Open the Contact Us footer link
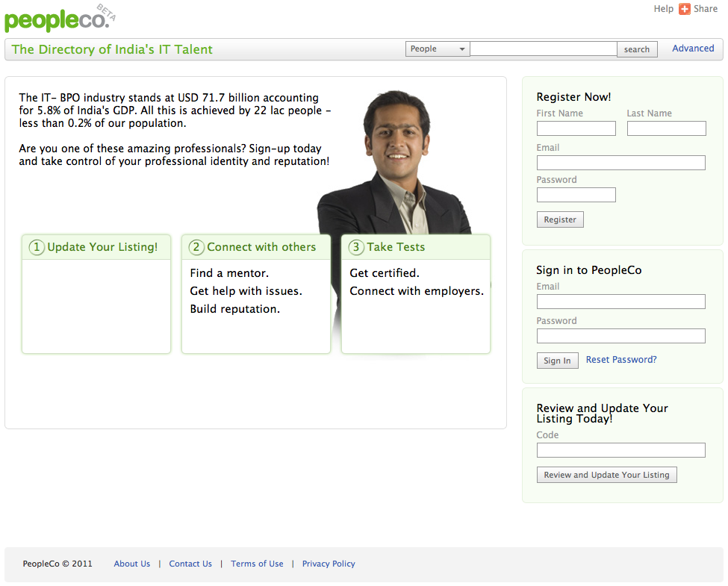 coord(190,564)
